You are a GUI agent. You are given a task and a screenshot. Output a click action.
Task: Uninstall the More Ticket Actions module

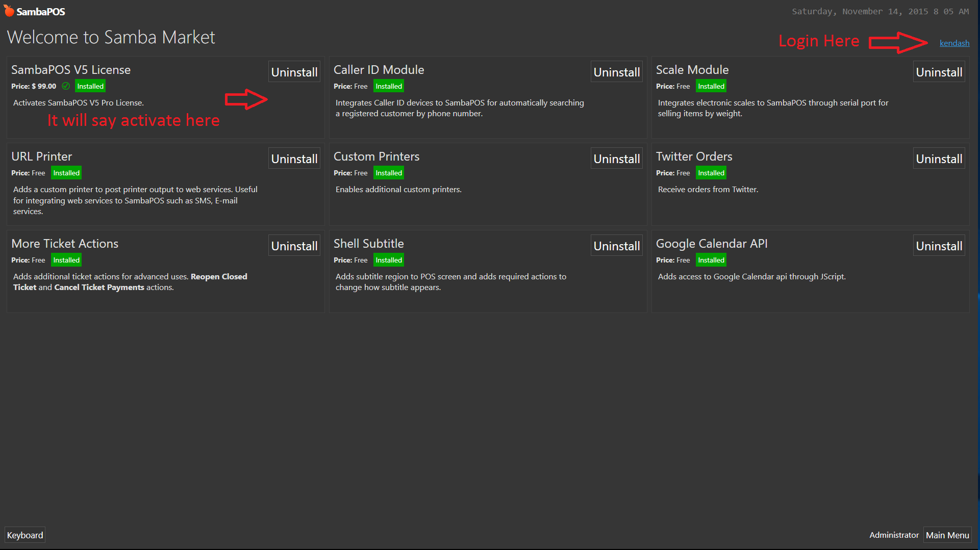coord(294,246)
